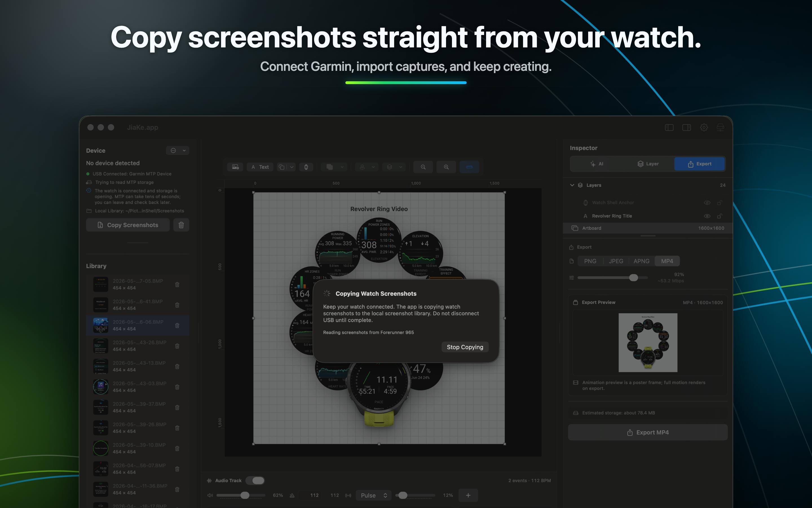Toggle lock on Watch Shell Anchor layer

click(x=720, y=203)
